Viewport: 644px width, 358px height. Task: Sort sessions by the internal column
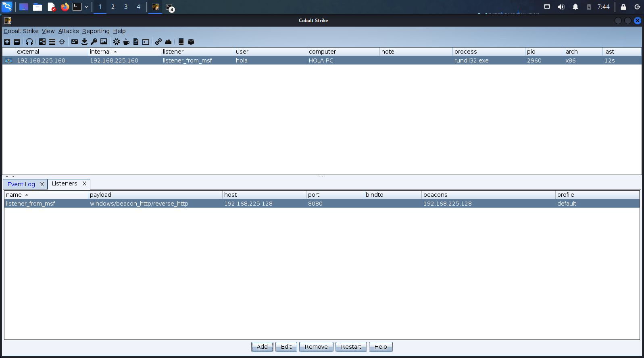pyautogui.click(x=125, y=52)
